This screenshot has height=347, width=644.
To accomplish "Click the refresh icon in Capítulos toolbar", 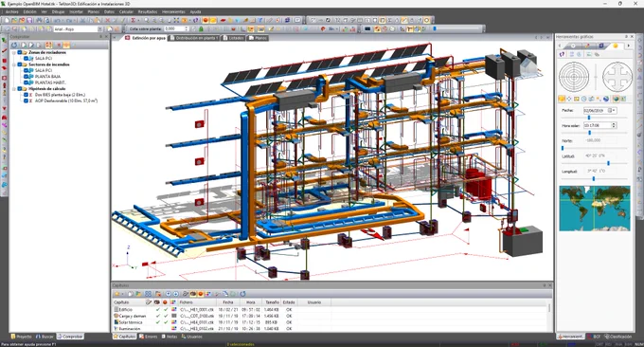I will click(242, 294).
